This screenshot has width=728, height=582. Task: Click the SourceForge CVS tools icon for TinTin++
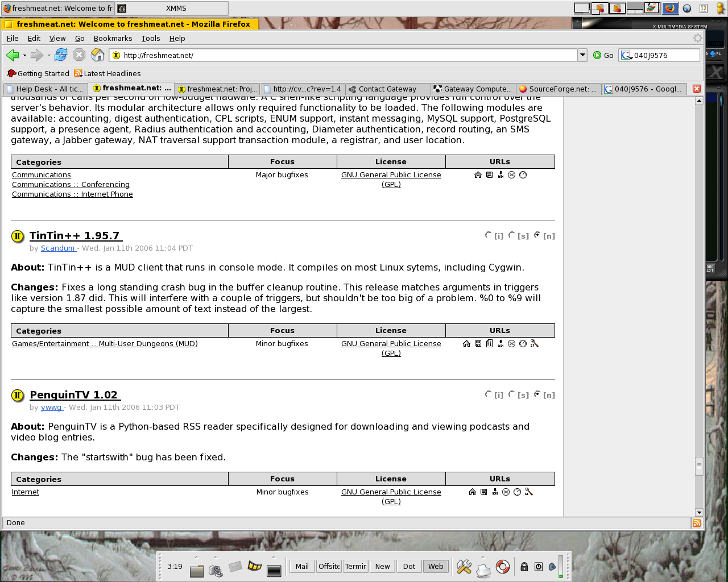pos(535,343)
